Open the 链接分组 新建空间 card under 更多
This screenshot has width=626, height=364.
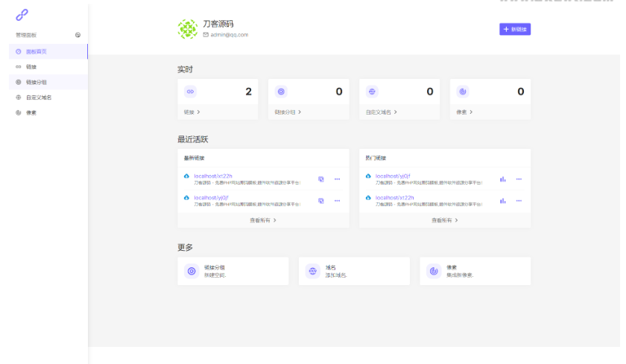(233, 271)
